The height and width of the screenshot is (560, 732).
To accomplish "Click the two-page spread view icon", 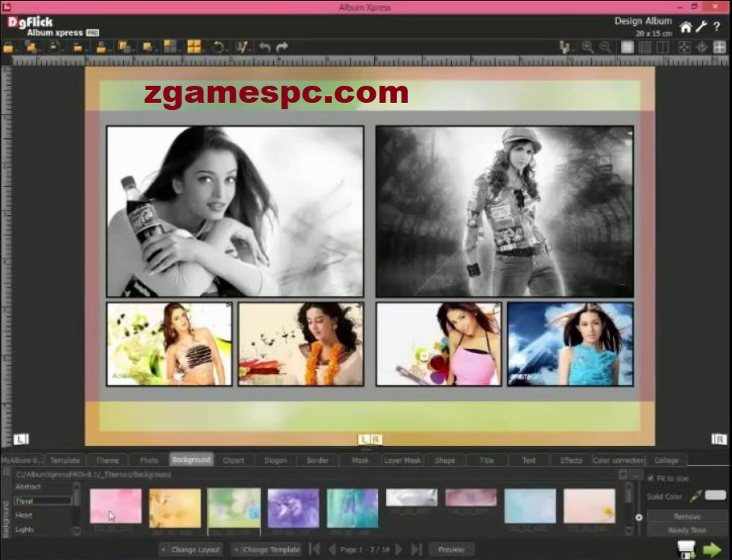I will 662,47.
